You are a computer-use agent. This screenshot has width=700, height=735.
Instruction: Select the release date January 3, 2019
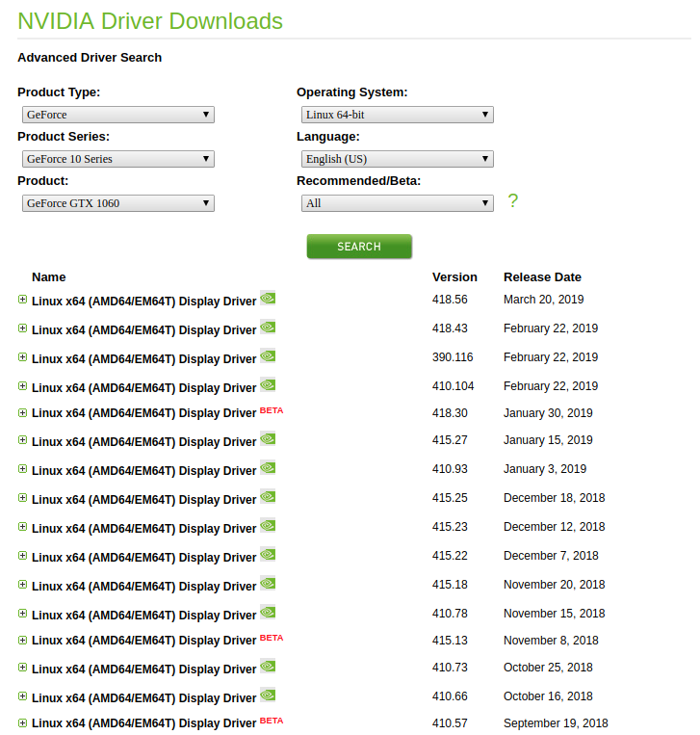(x=545, y=469)
